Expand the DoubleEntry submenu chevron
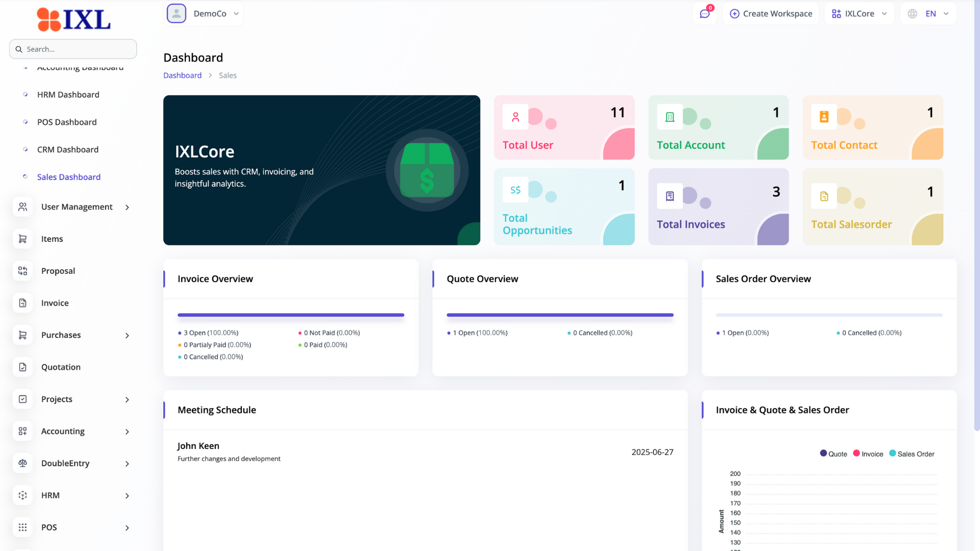The image size is (980, 551). (127, 464)
